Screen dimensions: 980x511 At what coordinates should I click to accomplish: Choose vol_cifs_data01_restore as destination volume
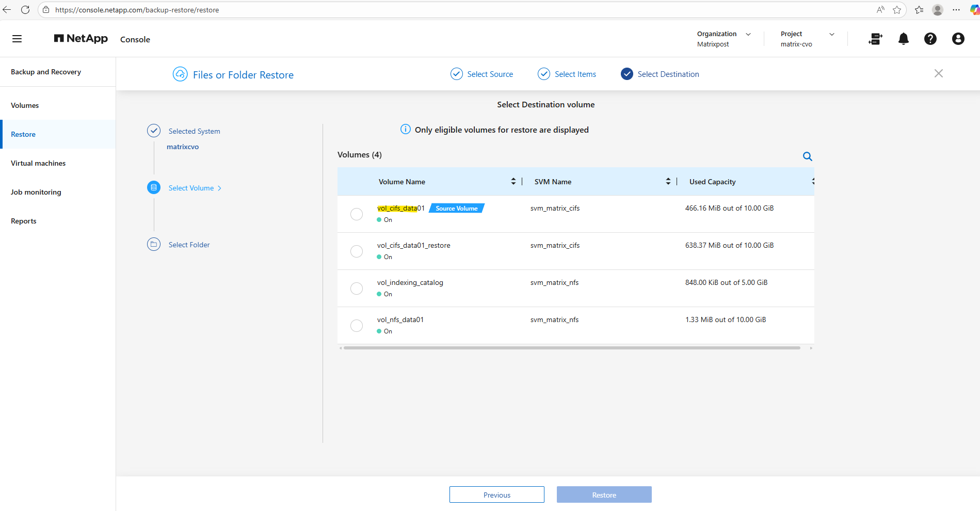click(357, 251)
